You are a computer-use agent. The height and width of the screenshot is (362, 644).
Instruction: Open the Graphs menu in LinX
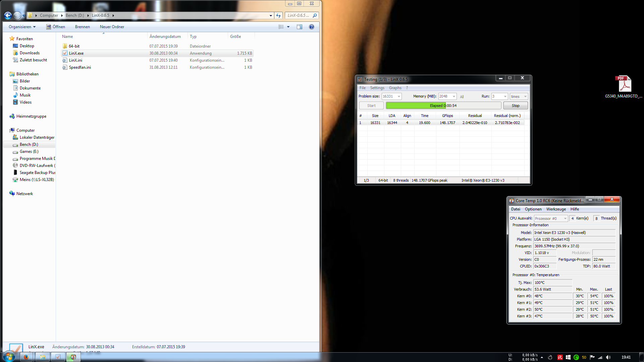(x=395, y=88)
